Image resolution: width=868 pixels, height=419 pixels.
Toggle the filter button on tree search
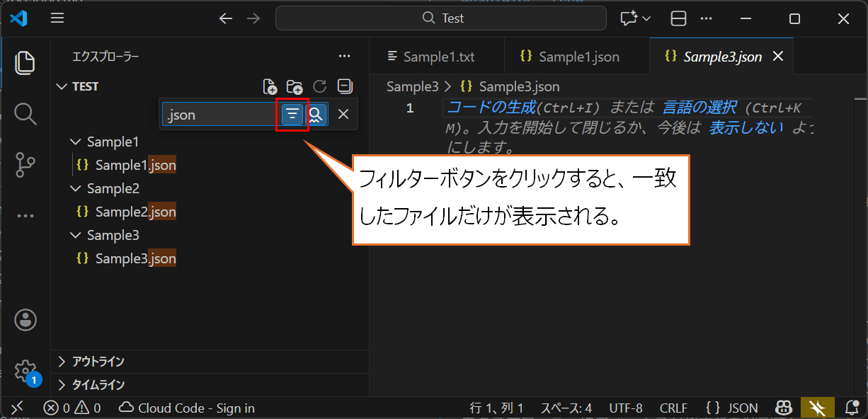point(292,114)
